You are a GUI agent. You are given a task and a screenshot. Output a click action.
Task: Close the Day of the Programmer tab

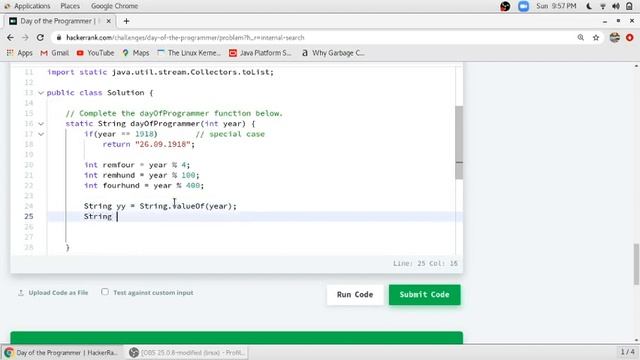pos(109,21)
